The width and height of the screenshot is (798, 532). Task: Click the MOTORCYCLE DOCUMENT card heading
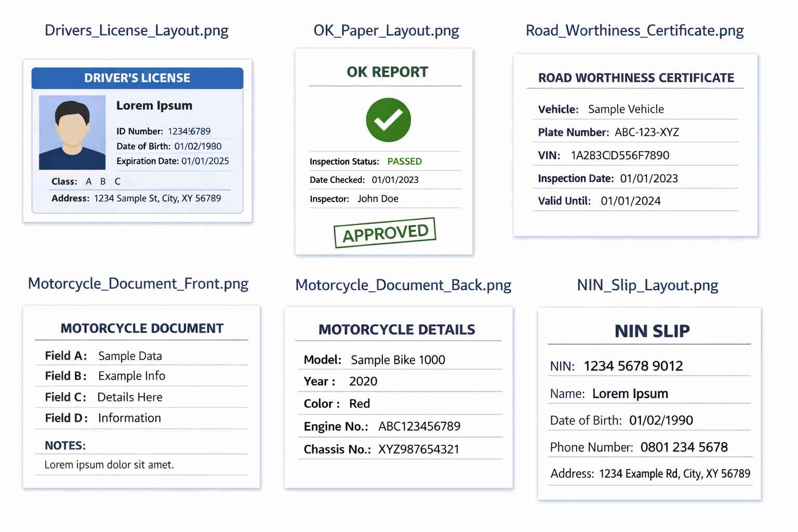[142, 328]
